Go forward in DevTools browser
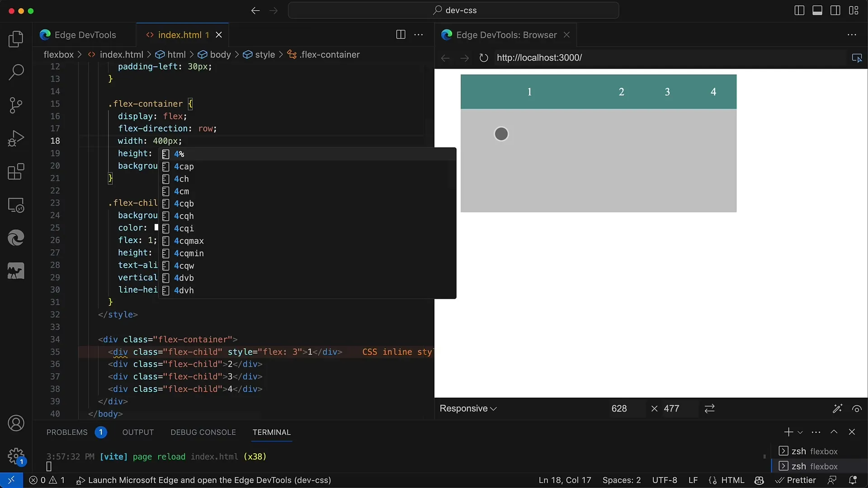Image resolution: width=868 pixels, height=488 pixels. point(464,58)
